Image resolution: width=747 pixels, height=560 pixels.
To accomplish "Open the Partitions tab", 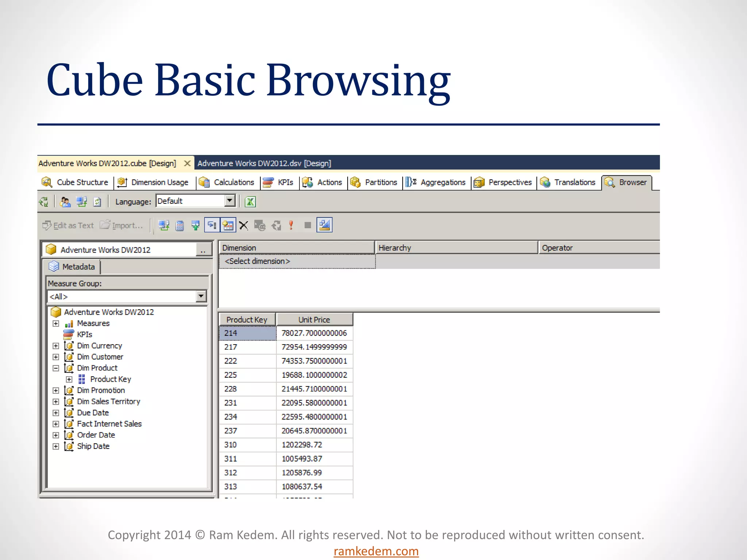I will click(x=380, y=182).
